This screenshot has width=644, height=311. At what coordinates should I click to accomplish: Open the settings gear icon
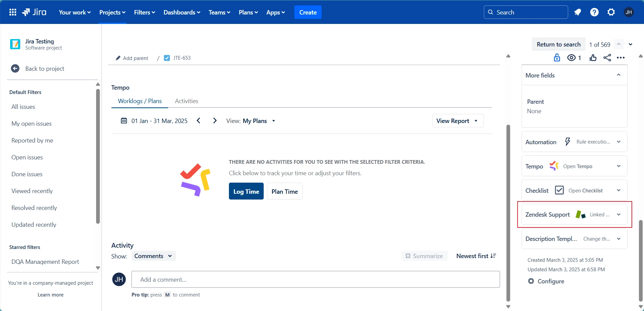click(x=611, y=12)
